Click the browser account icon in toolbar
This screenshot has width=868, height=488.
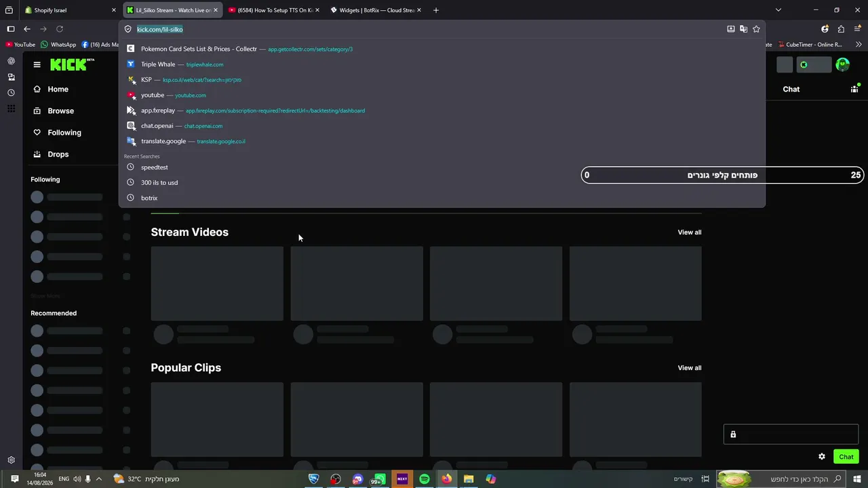(825, 29)
